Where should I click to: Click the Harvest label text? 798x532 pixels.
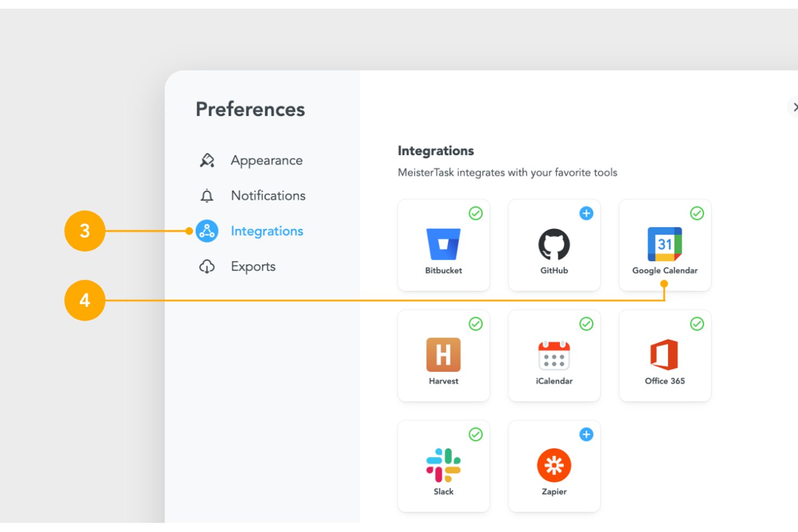(443, 381)
